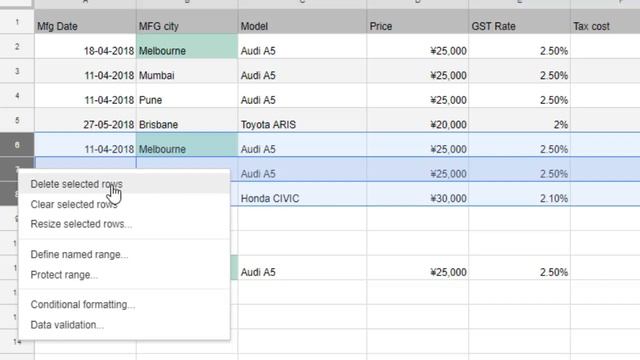This screenshot has height=360, width=640.
Task: Select Define named range menu entry
Action: [x=124, y=255]
